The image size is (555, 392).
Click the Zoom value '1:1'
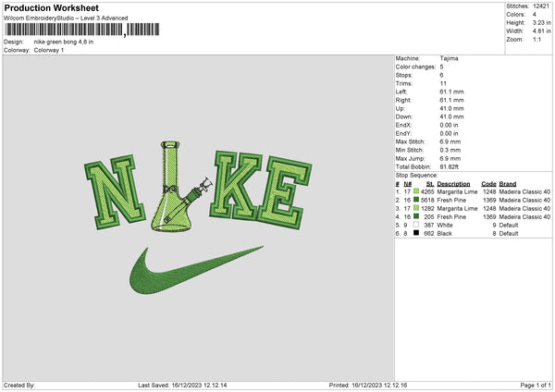tap(536, 39)
